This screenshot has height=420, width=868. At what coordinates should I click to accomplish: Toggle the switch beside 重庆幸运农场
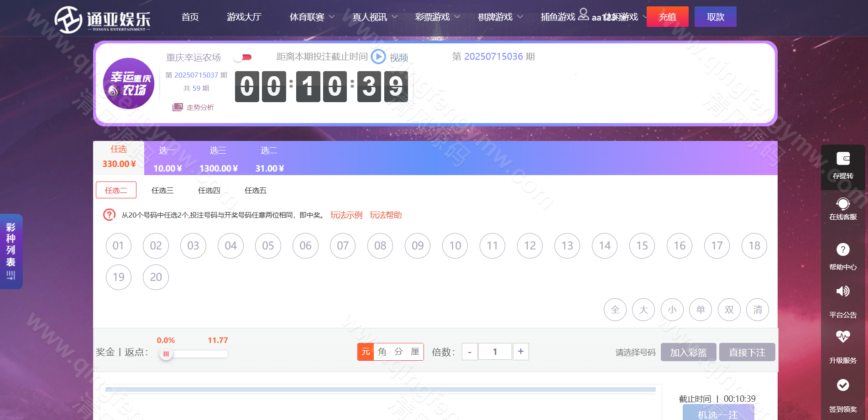tap(243, 57)
